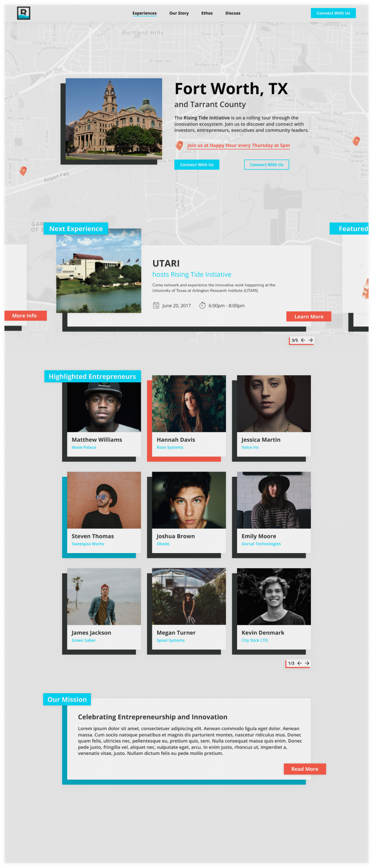The image size is (373, 868).
Task: Open the Discuss nav item
Action: click(x=233, y=13)
